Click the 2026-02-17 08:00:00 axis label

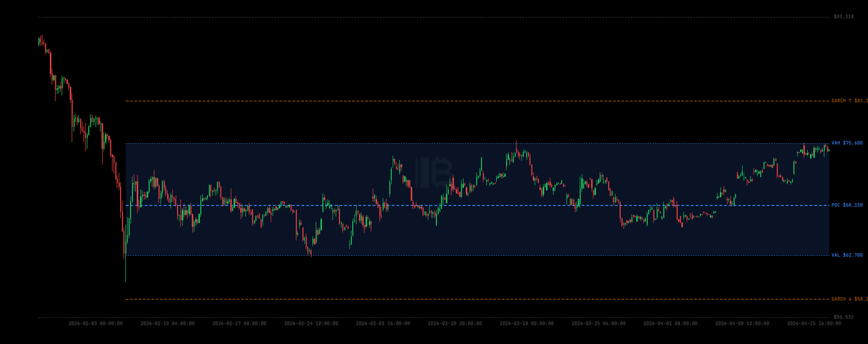tap(239, 324)
